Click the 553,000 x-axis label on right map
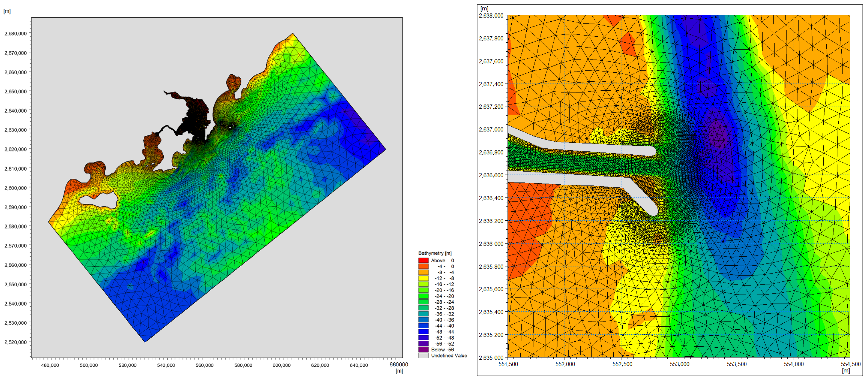 point(679,364)
